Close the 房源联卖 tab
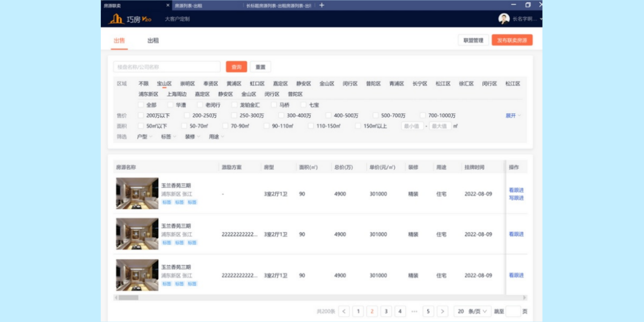644x322 pixels. pos(168,5)
